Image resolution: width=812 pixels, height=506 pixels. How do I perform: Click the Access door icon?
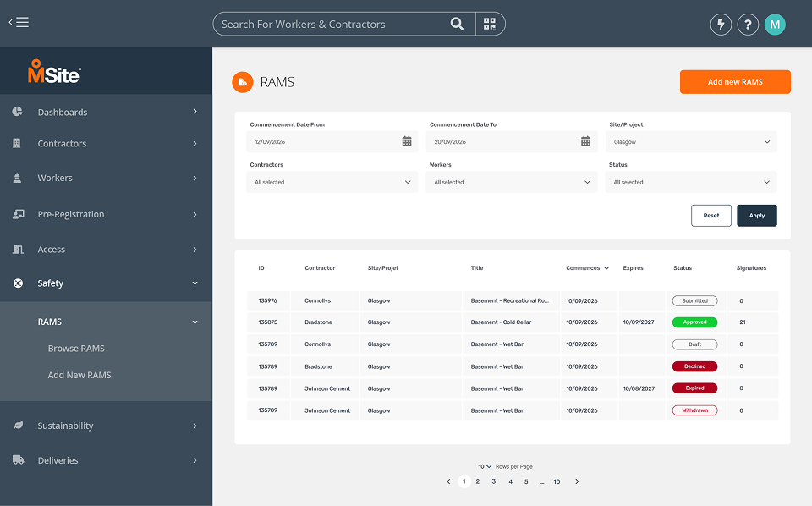(x=18, y=249)
